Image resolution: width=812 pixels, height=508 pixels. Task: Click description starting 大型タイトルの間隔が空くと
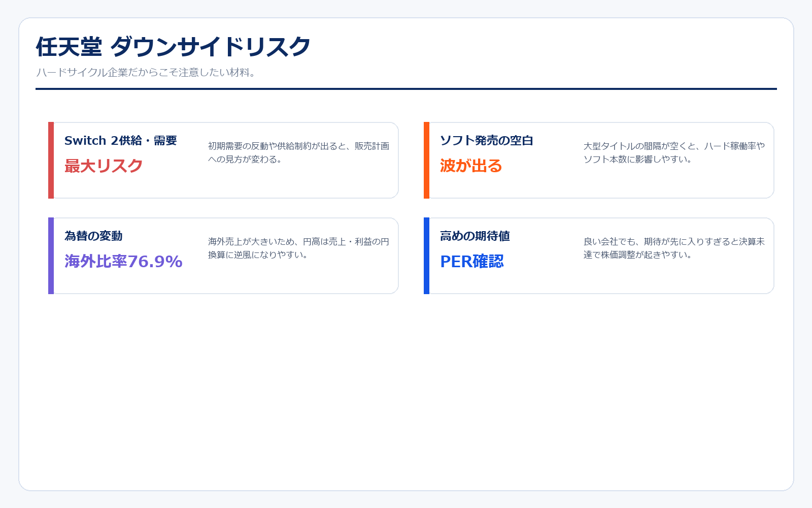pyautogui.click(x=674, y=152)
